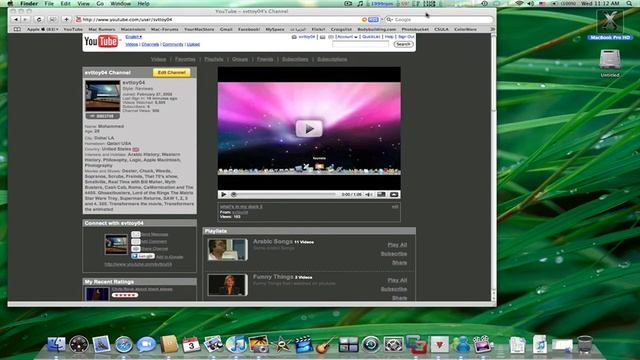This screenshot has width=640, height=360.
Task: Open Dashboard from the Dock
Action: click(78, 345)
